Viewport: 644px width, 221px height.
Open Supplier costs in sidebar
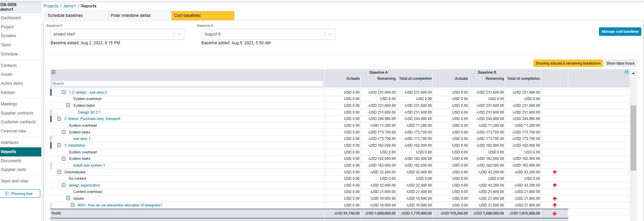(x=14, y=170)
